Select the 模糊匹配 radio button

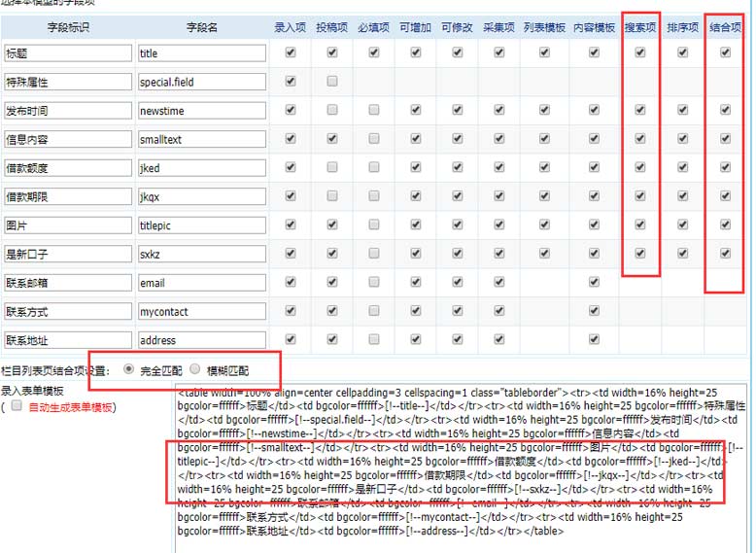[194, 369]
